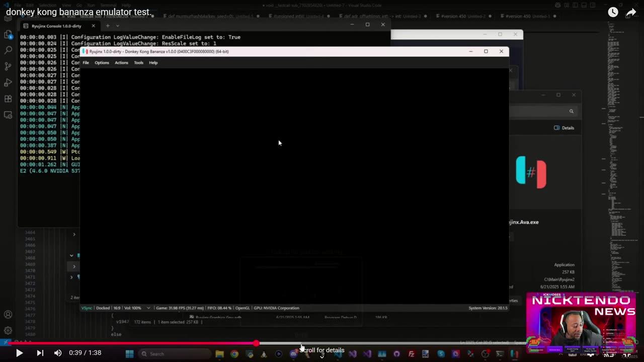Image resolution: width=644 pixels, height=362 pixels.
Task: Open FileZilla icon on taskbar
Action: coord(411,354)
